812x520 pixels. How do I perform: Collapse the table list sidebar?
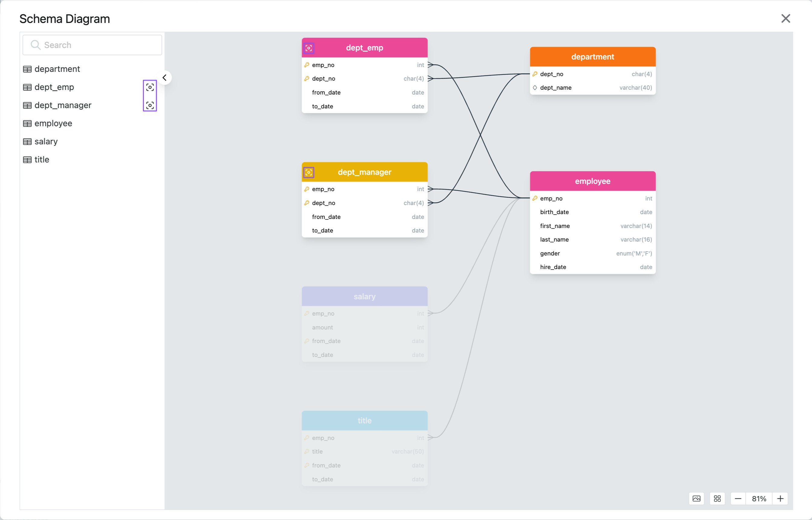165,78
